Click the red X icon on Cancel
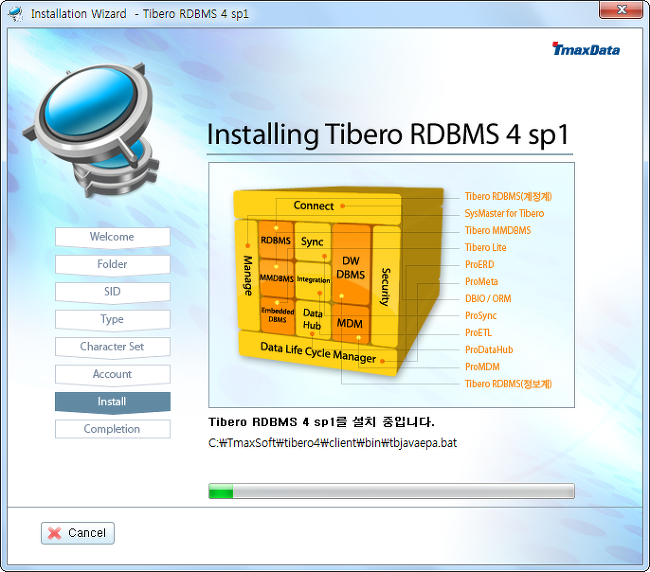 [54, 533]
